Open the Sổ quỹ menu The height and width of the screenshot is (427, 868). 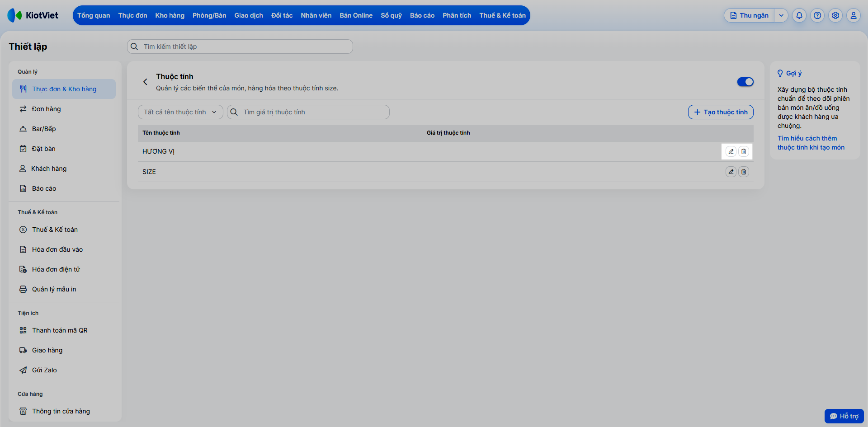[391, 15]
